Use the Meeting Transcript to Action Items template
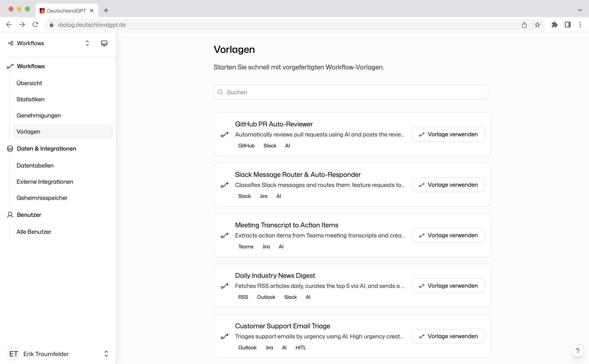The height and width of the screenshot is (364, 589). (x=448, y=235)
